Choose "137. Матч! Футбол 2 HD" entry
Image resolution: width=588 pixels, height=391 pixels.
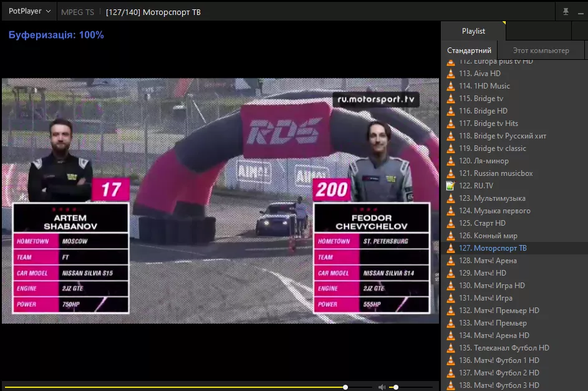coord(499,373)
